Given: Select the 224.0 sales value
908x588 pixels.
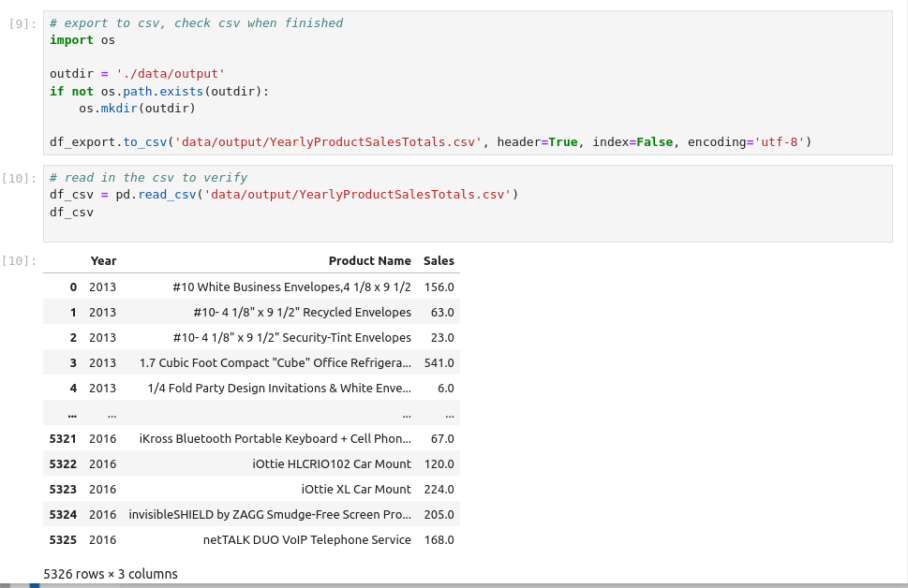Looking at the screenshot, I should [439, 489].
